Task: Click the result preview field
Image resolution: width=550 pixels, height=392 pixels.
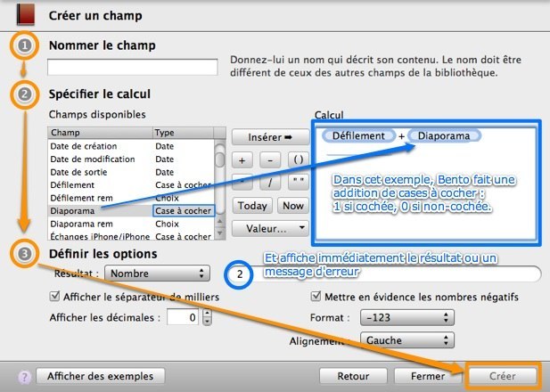Action: coord(383,274)
